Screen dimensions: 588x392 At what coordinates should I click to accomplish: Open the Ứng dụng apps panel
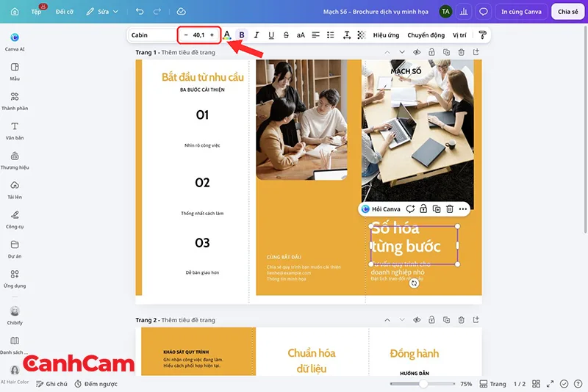point(15,278)
